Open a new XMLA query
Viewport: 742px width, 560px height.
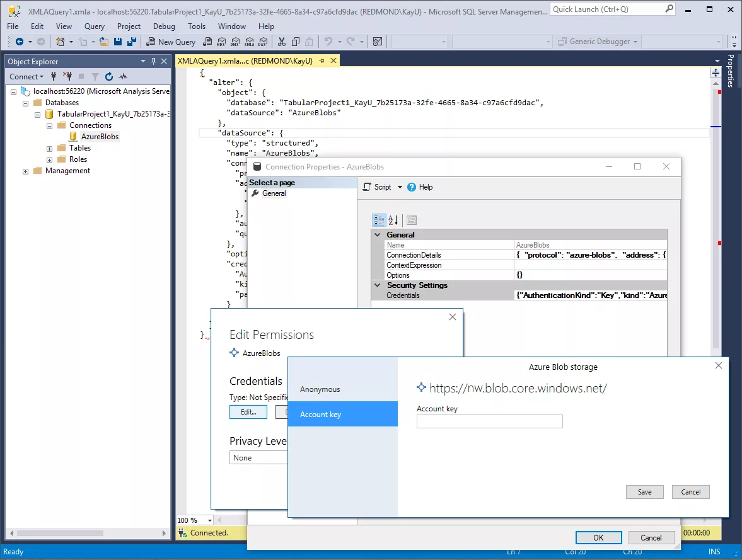(x=250, y=42)
